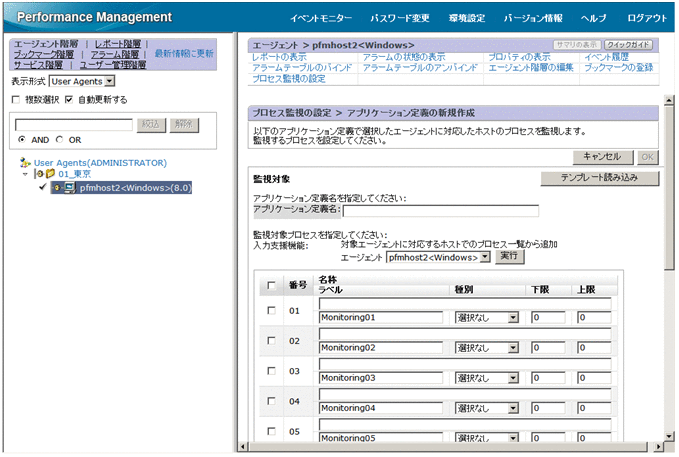Click the User Agents root tree icon
The height and width of the screenshot is (457, 679).
tap(25, 162)
